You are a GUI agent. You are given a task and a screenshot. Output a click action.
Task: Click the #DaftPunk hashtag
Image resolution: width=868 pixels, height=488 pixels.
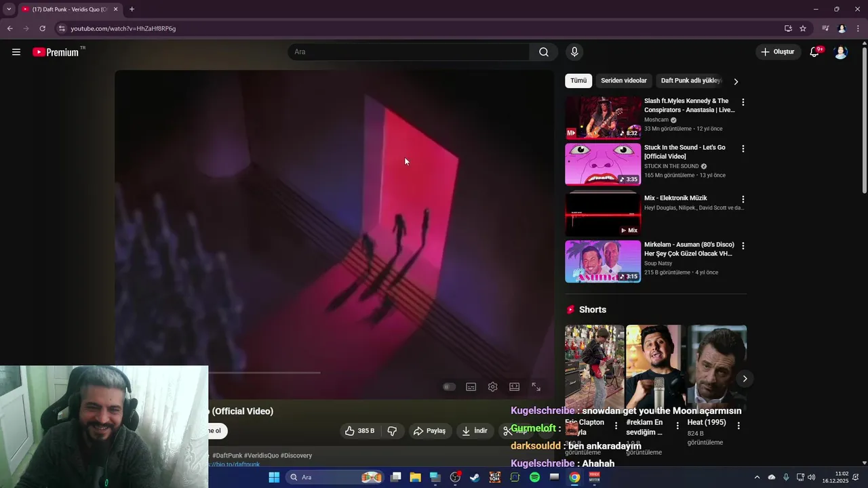[x=227, y=455]
